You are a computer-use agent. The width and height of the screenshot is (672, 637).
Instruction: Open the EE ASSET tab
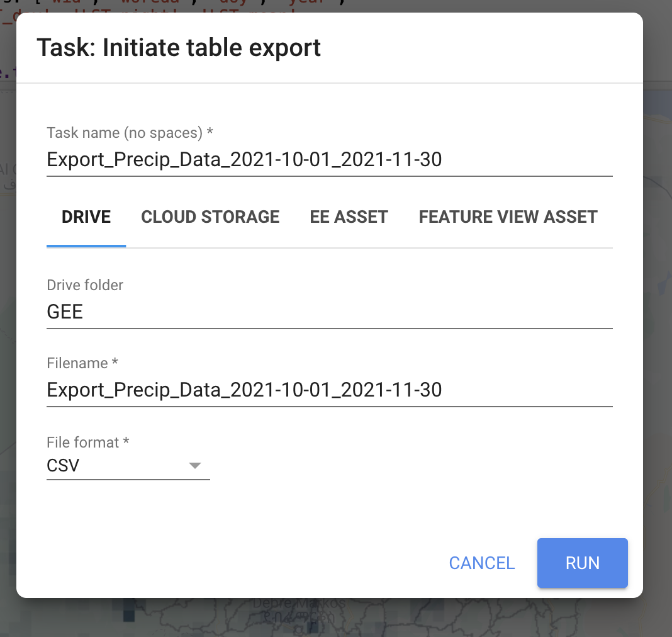coord(349,217)
